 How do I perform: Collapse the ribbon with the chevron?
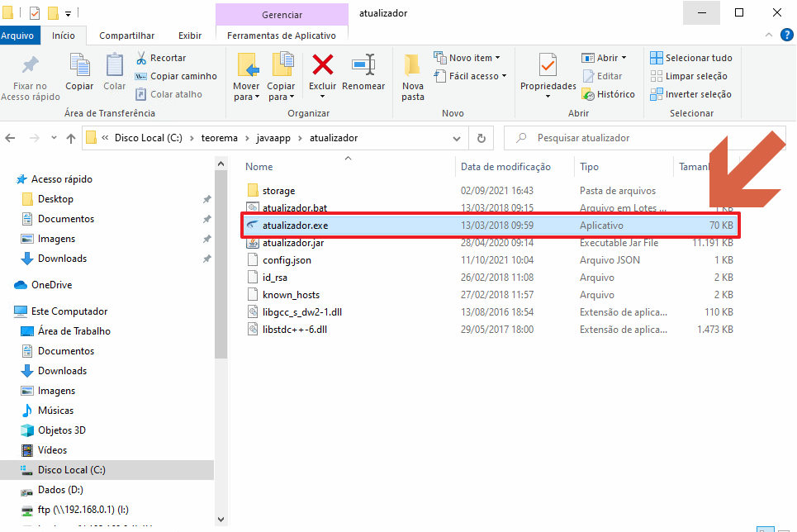(x=769, y=35)
